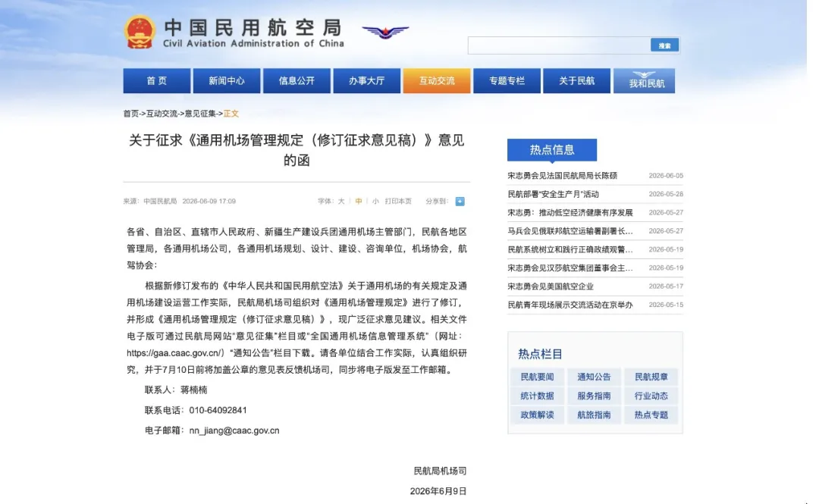Click the 打印本页 print link
Screen dimensions: 819x504
tap(398, 201)
